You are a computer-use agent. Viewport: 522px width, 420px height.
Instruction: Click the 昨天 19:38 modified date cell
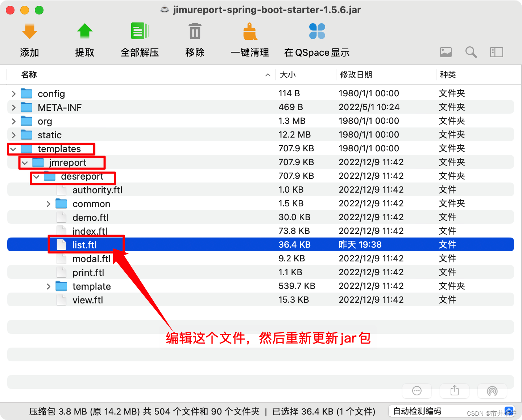tap(360, 245)
